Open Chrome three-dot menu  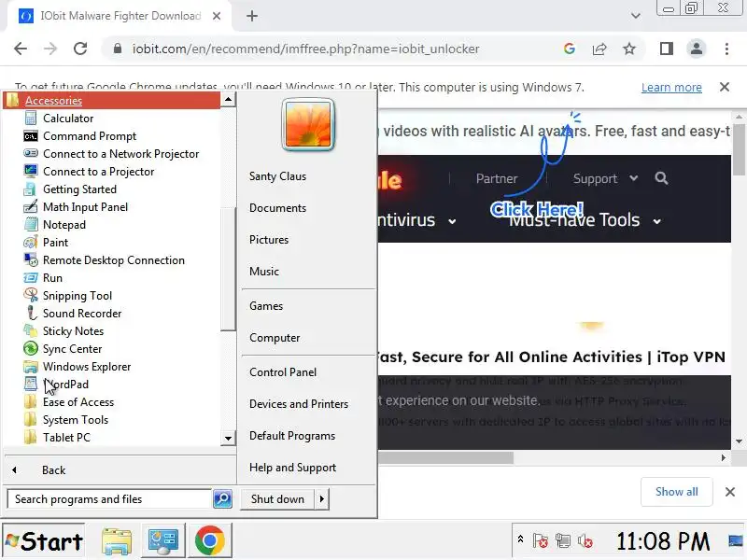(x=726, y=49)
